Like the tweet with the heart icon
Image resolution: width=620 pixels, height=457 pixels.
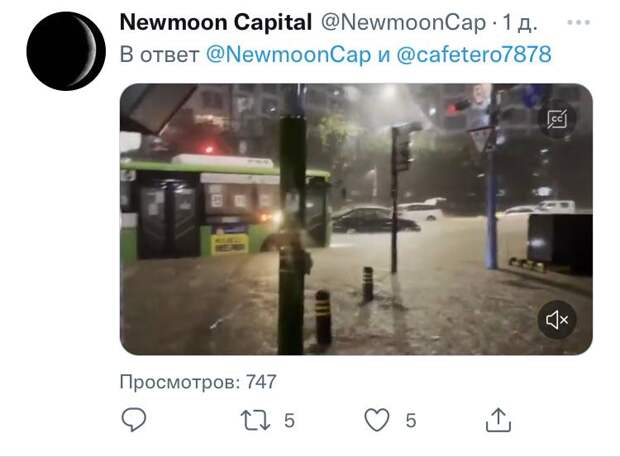pos(376,420)
